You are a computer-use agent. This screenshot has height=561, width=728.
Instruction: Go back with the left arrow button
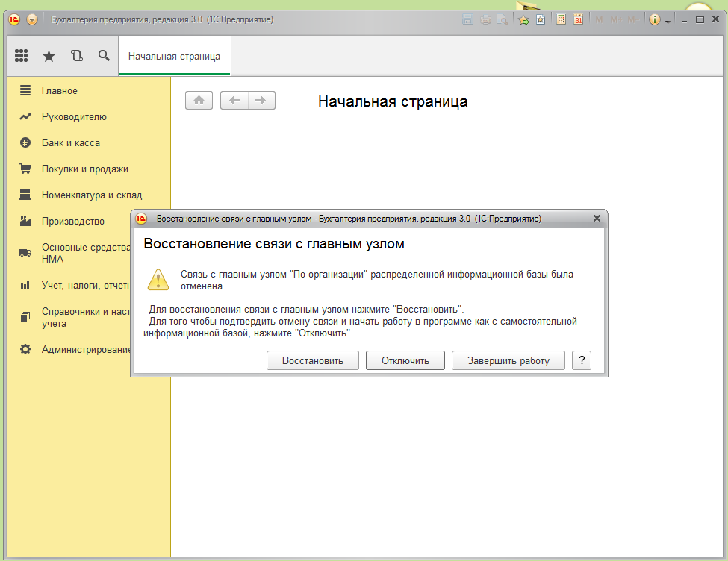[234, 100]
